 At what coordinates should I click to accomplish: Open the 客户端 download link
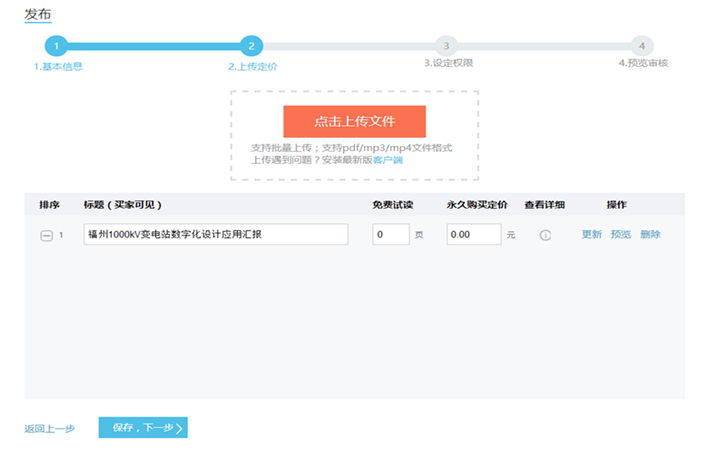point(388,160)
